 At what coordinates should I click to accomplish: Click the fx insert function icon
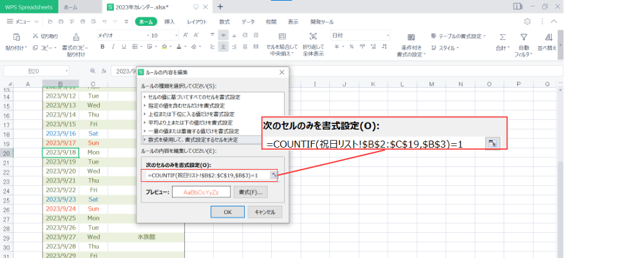coord(104,71)
